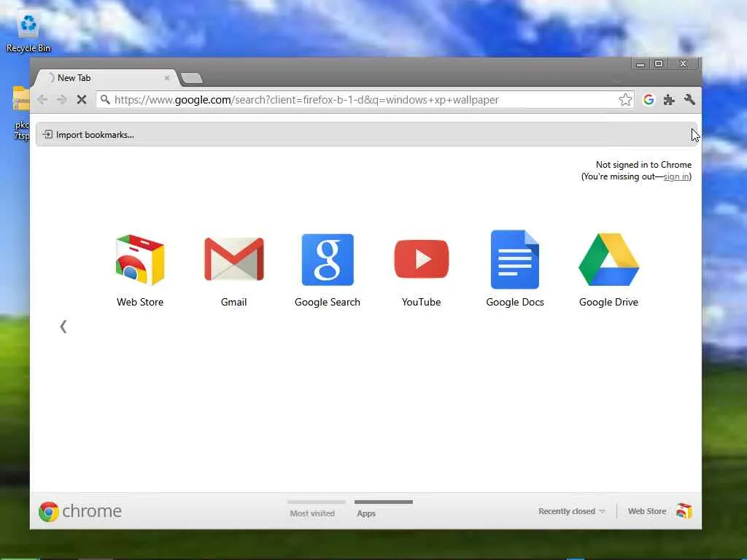Select the New Tab tab
The image size is (747, 560).
point(106,78)
